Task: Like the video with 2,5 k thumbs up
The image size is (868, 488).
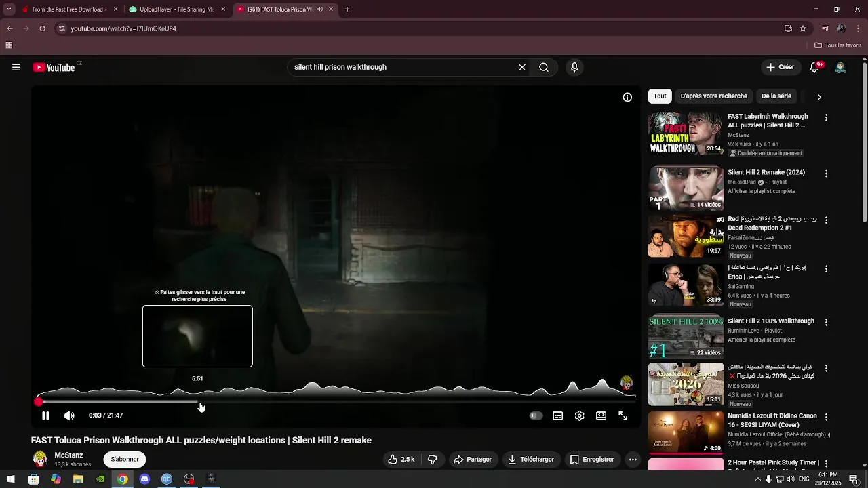Action: [401, 459]
